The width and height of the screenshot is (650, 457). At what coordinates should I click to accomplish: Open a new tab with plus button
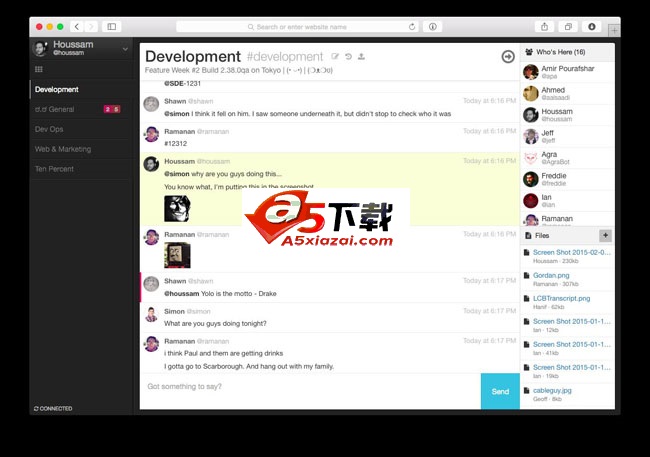614,30
